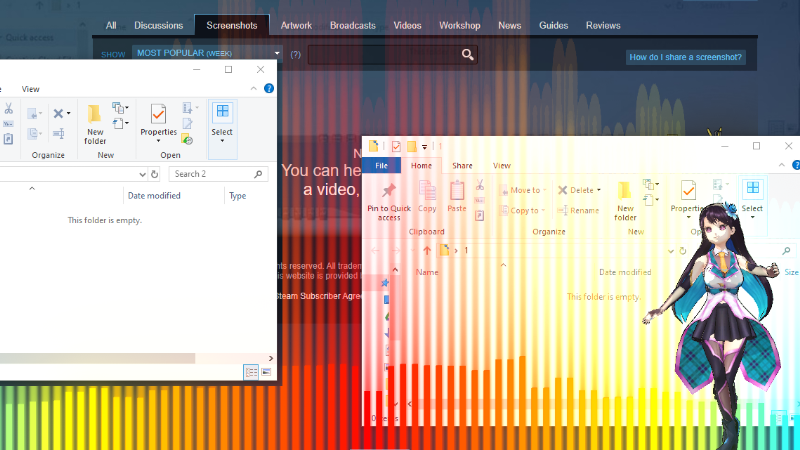Image resolution: width=800 pixels, height=450 pixels.
Task: Expand the Select dropdown in window 1
Action: 752,217
